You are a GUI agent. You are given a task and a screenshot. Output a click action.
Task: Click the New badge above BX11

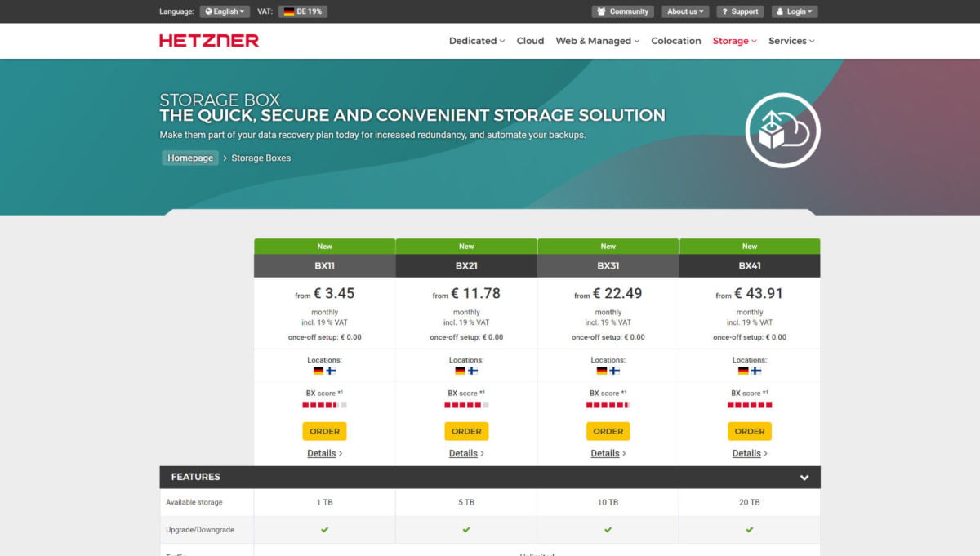(325, 246)
